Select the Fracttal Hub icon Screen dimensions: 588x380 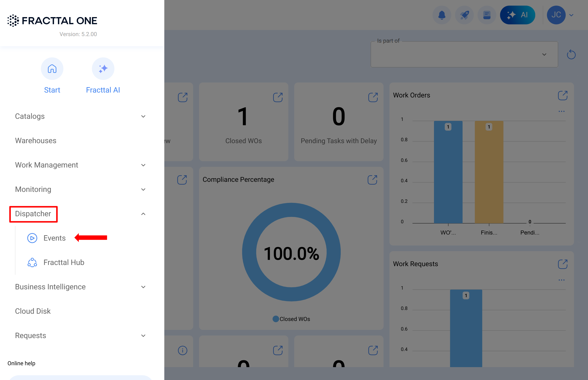[x=32, y=262]
